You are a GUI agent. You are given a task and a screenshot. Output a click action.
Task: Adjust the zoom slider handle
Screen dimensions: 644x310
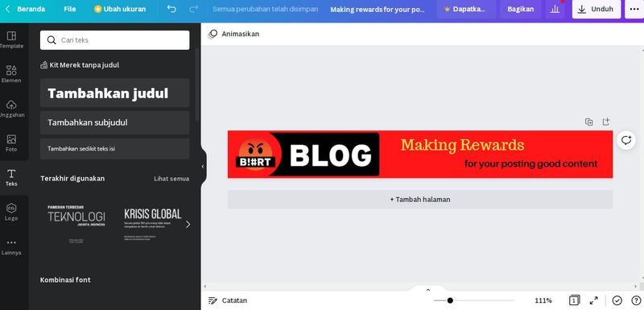(450, 300)
